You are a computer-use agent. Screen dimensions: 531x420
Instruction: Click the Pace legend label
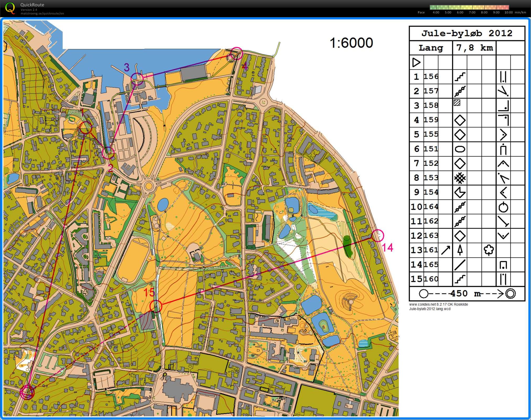[x=421, y=12]
